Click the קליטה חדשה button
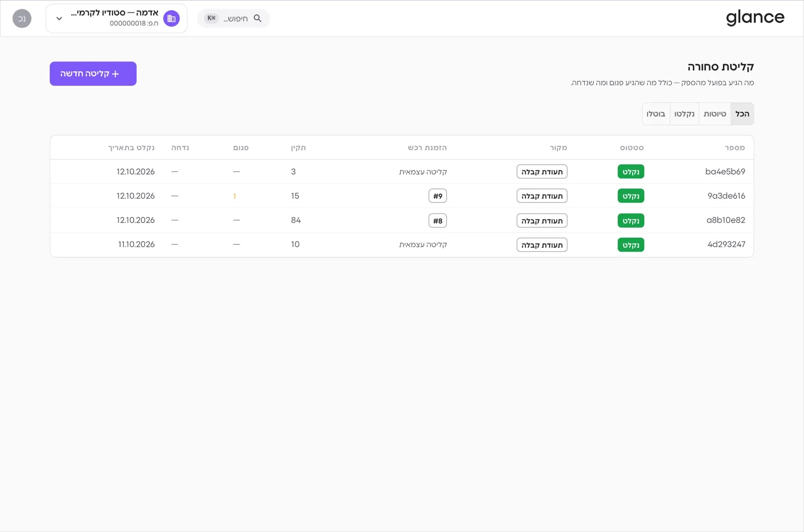This screenshot has width=804, height=532. pos(93,74)
